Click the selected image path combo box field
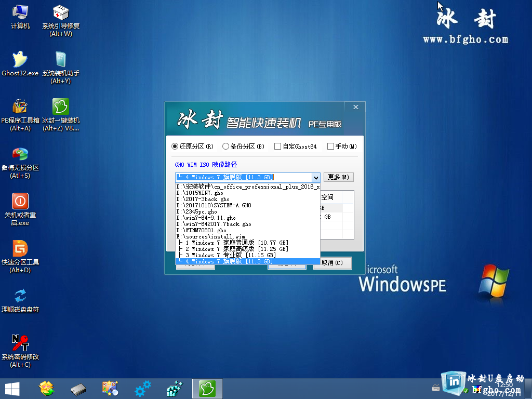The image size is (532, 399). (244, 178)
